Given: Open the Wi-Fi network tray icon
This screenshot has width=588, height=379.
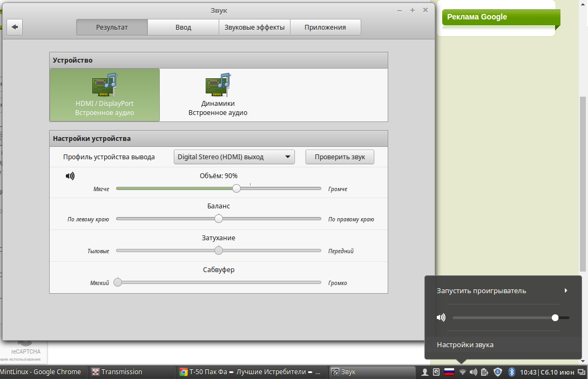Looking at the screenshot, I should 462,372.
